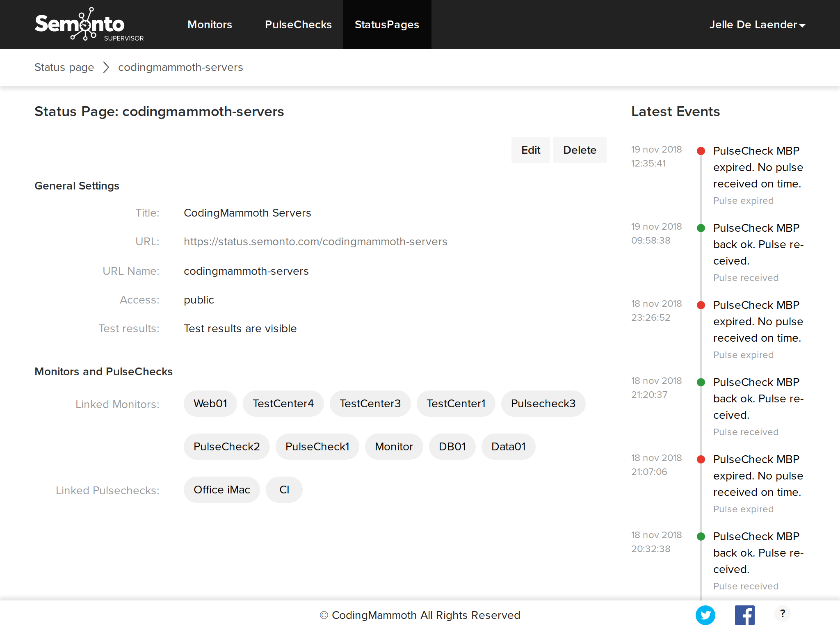Click red dot of 21:07:06 event
The height and width of the screenshot is (630, 840).
[x=701, y=459]
